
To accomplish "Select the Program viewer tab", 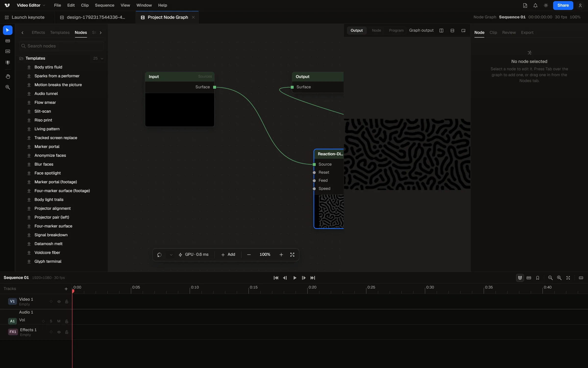I will (396, 30).
